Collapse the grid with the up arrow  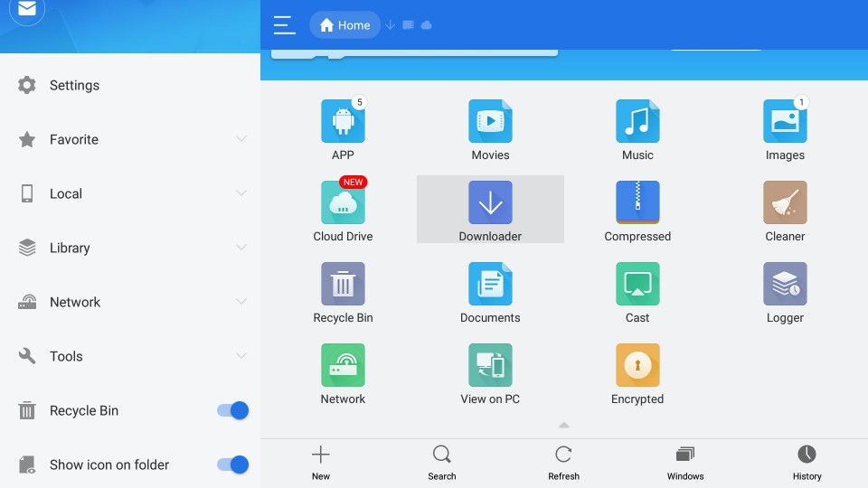pos(564,425)
